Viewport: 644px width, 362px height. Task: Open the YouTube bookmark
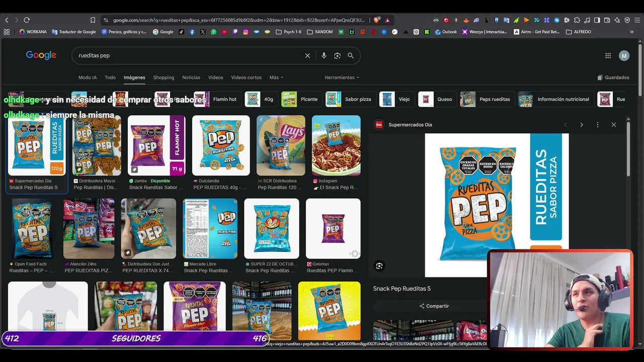tap(224, 32)
